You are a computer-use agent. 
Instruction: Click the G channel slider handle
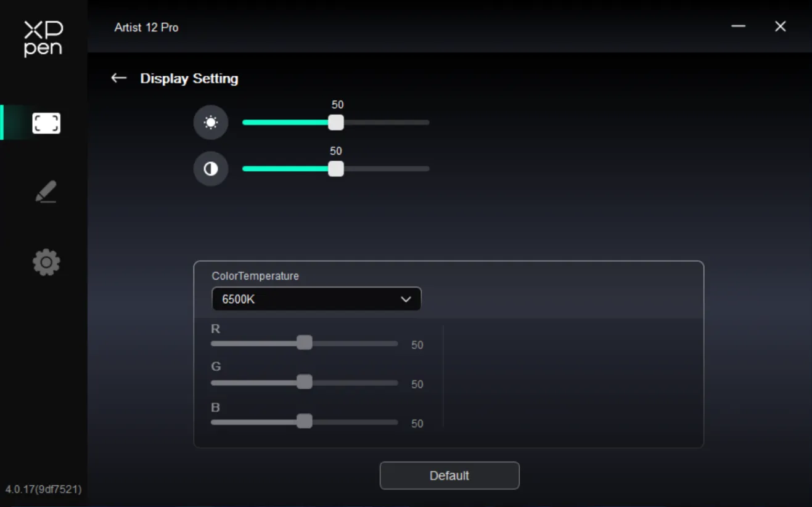(x=305, y=382)
